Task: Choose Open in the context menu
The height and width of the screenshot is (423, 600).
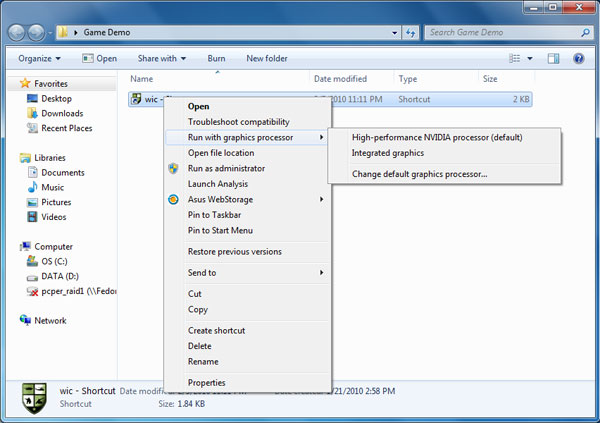Action: point(247,106)
